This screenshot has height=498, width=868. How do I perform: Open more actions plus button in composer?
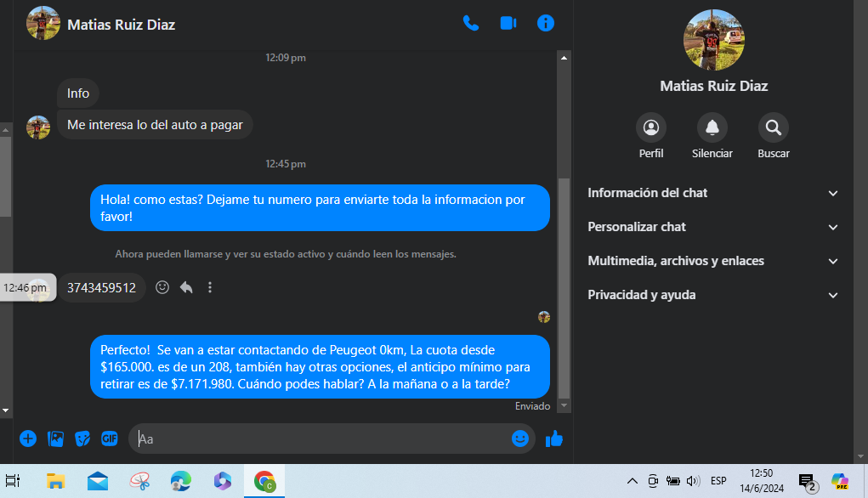(x=28, y=439)
